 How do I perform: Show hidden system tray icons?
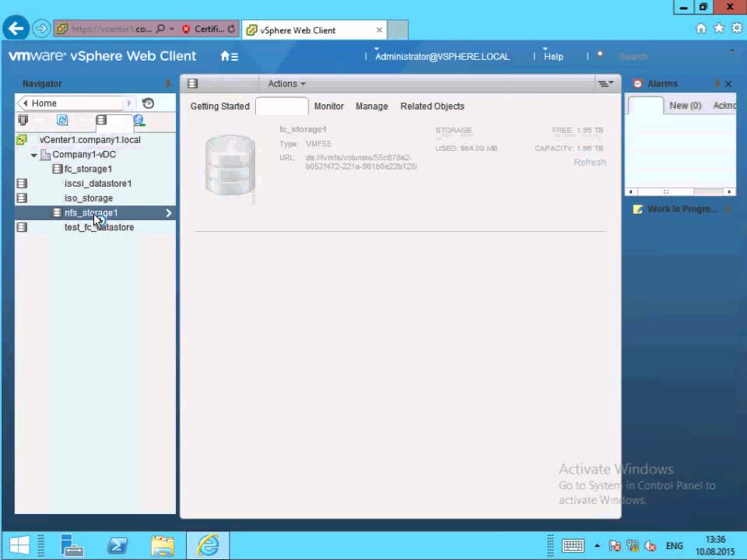click(x=597, y=546)
